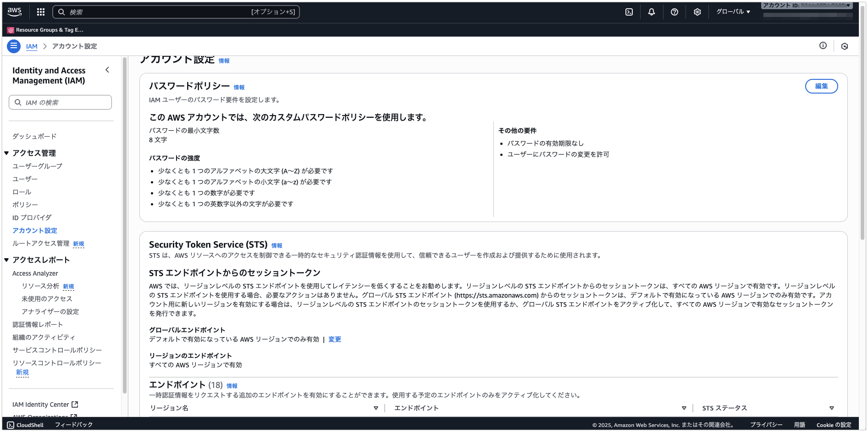Open the services grid menu icon
Image resolution: width=868 pixels, height=432 pixels.
click(41, 12)
